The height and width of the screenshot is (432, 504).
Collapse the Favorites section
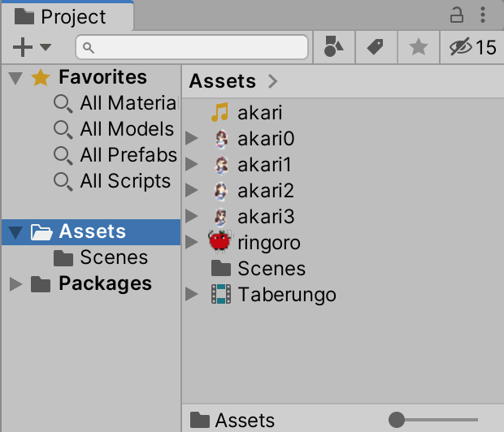(15, 78)
